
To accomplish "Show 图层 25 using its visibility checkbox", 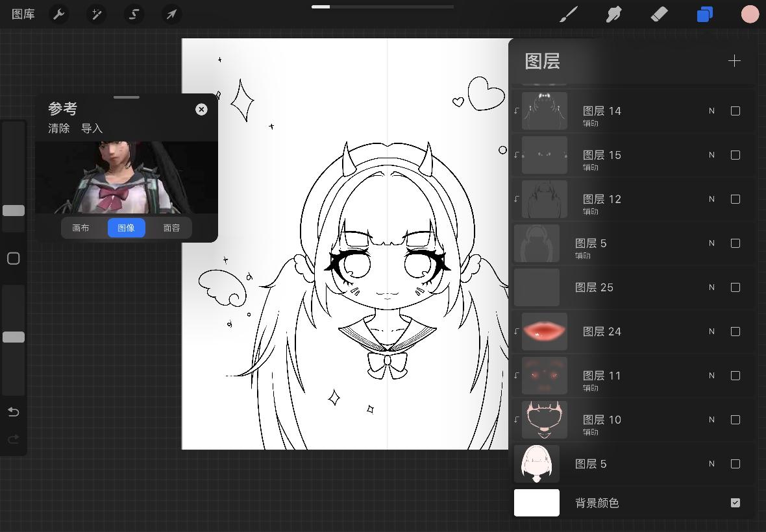I will pos(735,287).
